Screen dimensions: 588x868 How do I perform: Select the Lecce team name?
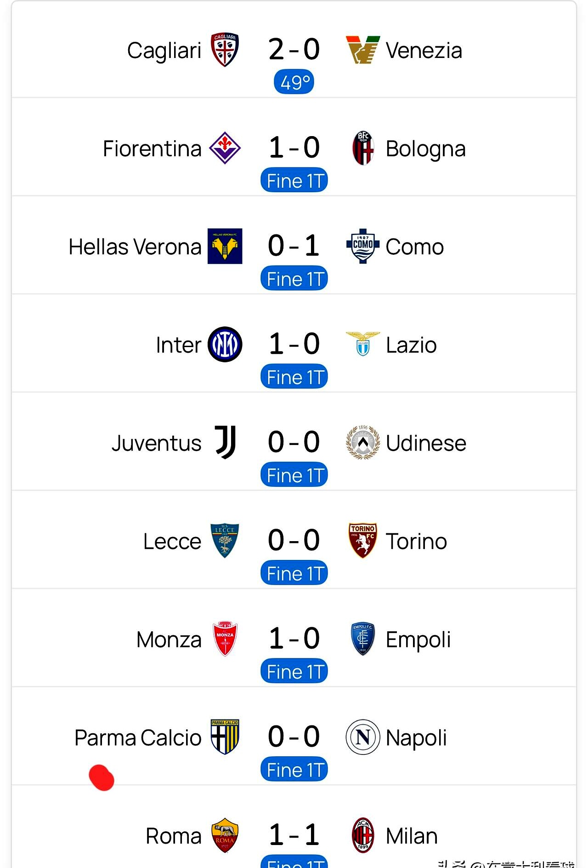point(172,541)
